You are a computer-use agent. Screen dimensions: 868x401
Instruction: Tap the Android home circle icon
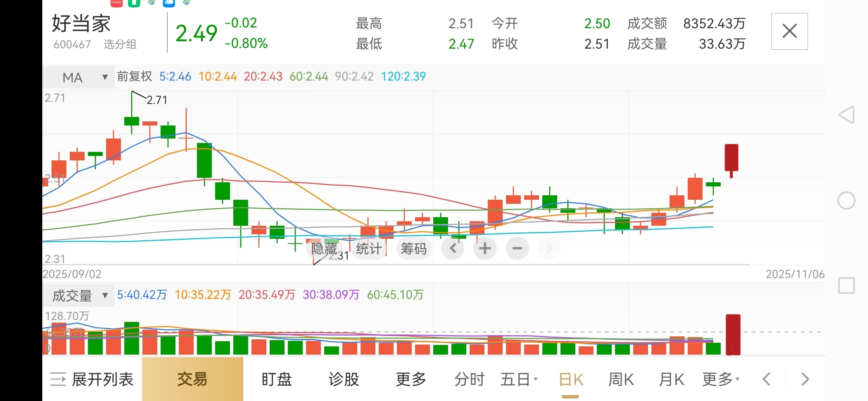pos(846,201)
